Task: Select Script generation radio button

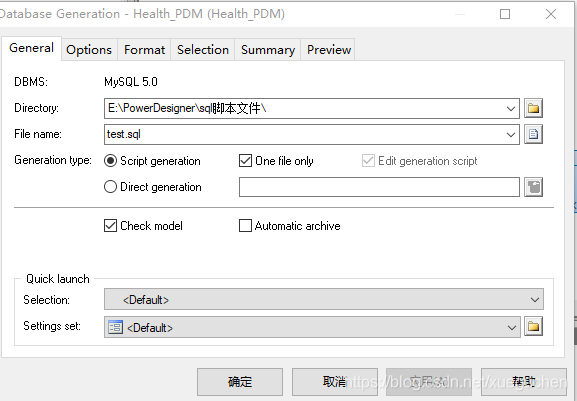Action: [110, 161]
